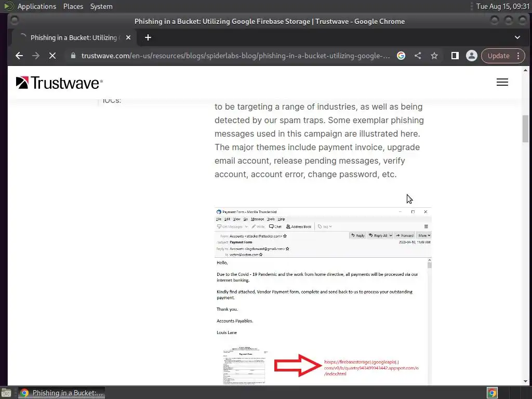Open the System menu
This screenshot has height=399, width=532.
coord(101,6)
